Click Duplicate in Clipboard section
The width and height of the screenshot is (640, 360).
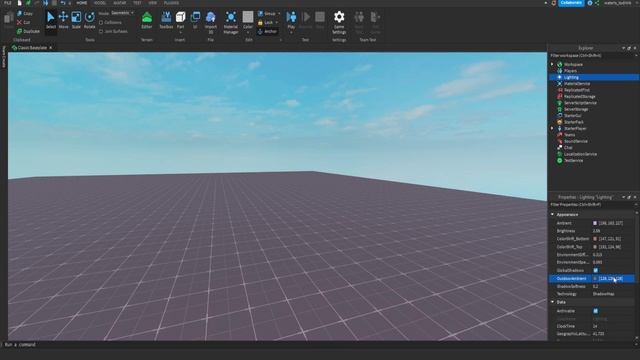pos(28,31)
